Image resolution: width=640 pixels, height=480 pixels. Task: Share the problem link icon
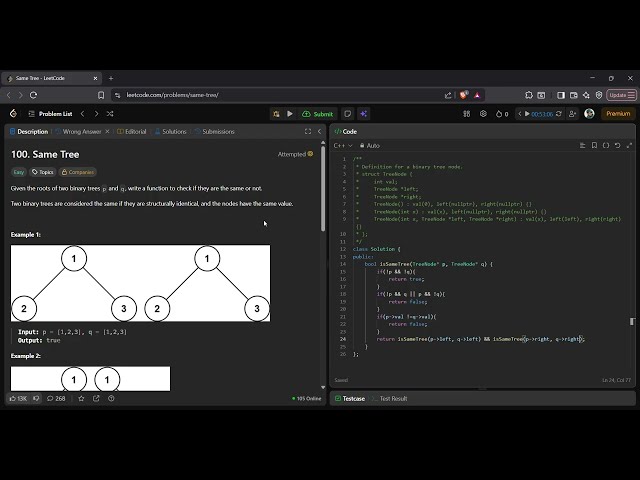pyautogui.click(x=96, y=398)
